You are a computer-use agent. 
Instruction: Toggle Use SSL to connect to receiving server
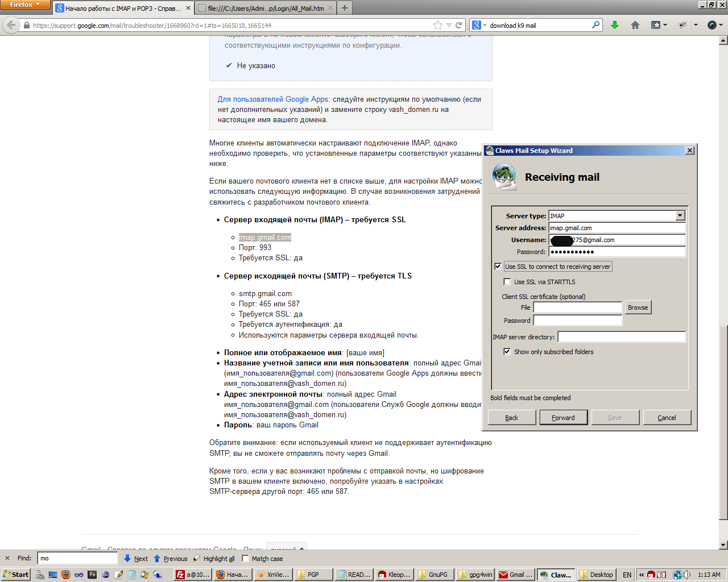tap(498, 266)
